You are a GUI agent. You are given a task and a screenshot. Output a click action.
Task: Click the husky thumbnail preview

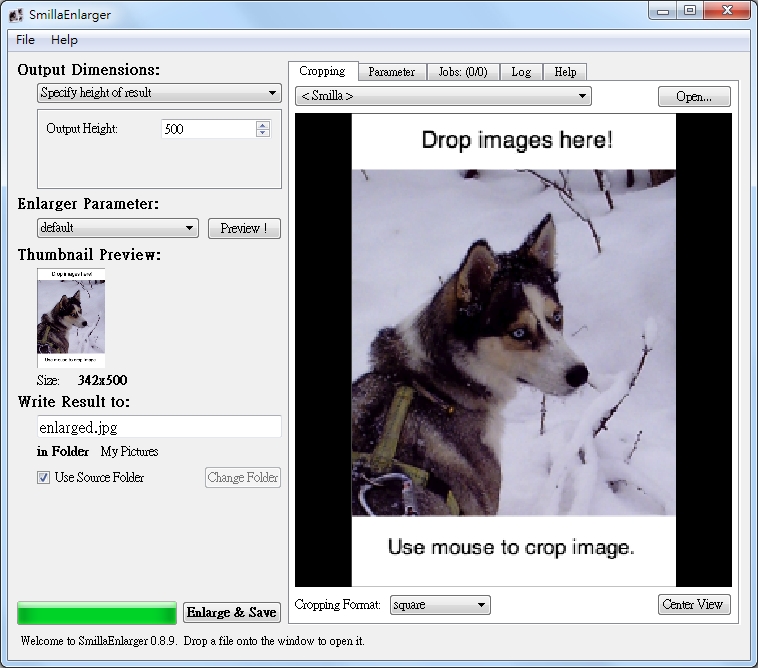[x=71, y=318]
